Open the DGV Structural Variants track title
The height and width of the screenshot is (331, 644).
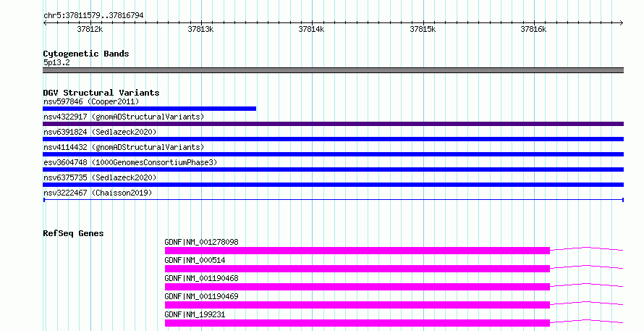(x=101, y=93)
